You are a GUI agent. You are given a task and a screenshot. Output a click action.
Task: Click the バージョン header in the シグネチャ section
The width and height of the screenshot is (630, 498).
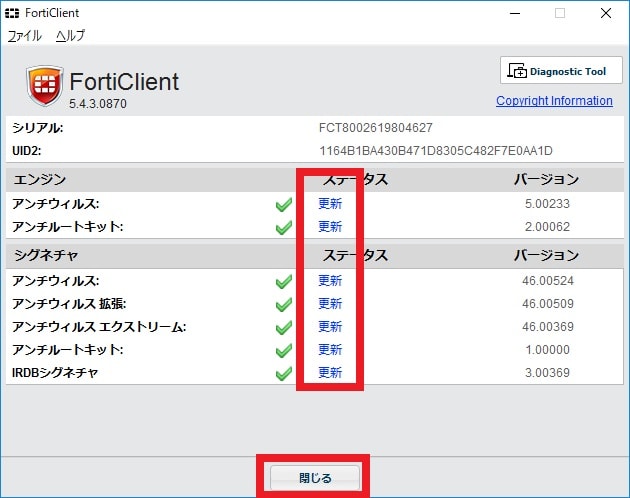[x=546, y=255]
